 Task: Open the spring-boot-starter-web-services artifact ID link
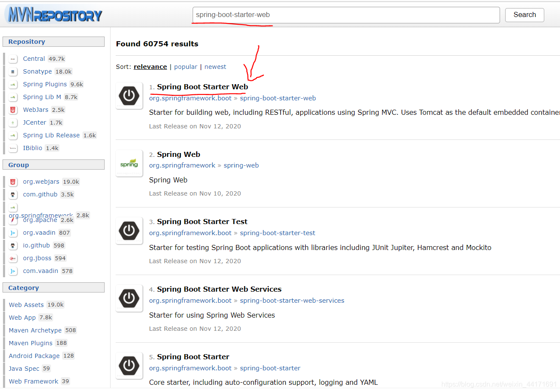point(292,301)
